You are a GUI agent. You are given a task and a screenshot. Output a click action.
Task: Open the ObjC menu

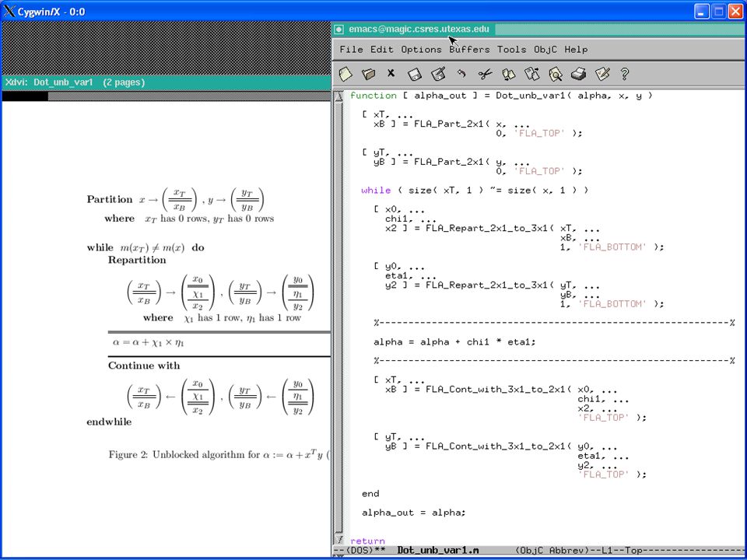point(545,49)
